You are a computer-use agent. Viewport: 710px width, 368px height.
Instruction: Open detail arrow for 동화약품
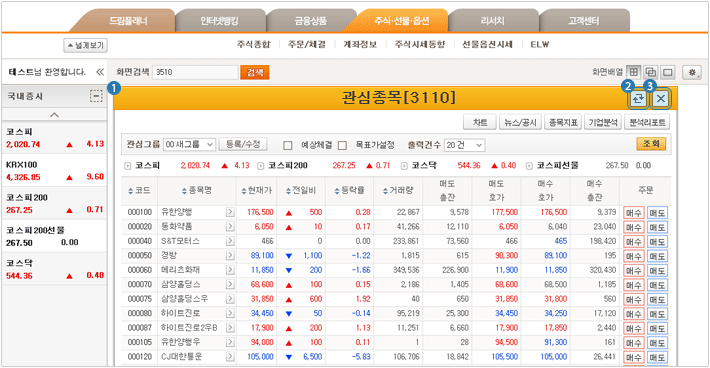pyautogui.click(x=230, y=226)
